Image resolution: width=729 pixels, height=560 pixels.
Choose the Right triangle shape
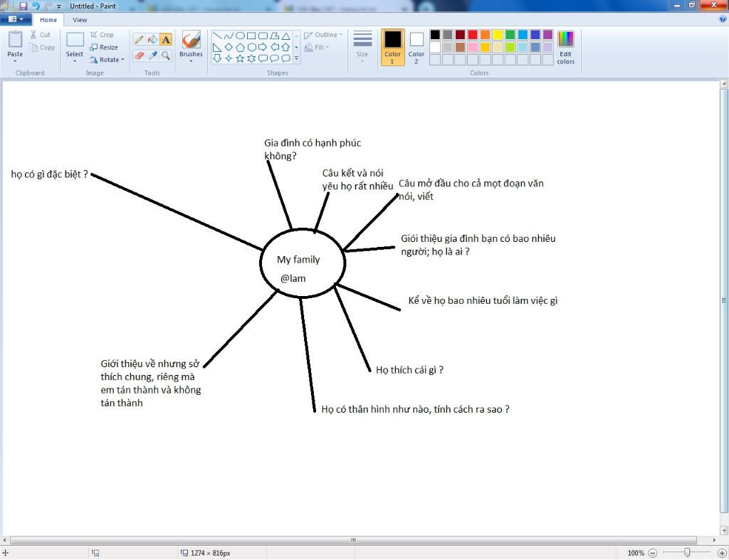[216, 47]
